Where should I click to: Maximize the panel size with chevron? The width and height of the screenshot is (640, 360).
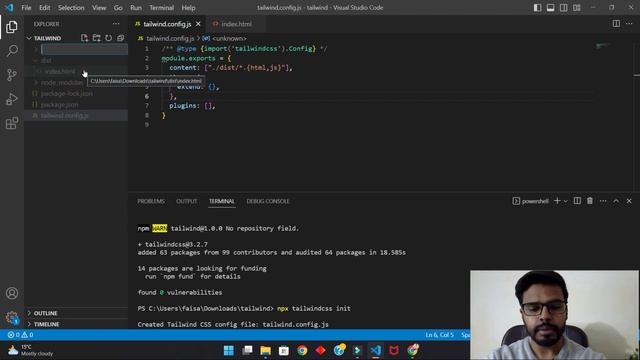(616, 201)
